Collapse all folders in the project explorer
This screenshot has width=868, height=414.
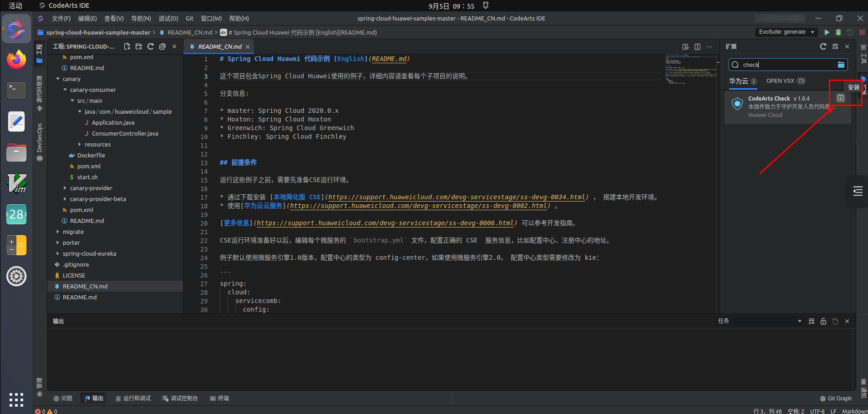coord(162,46)
